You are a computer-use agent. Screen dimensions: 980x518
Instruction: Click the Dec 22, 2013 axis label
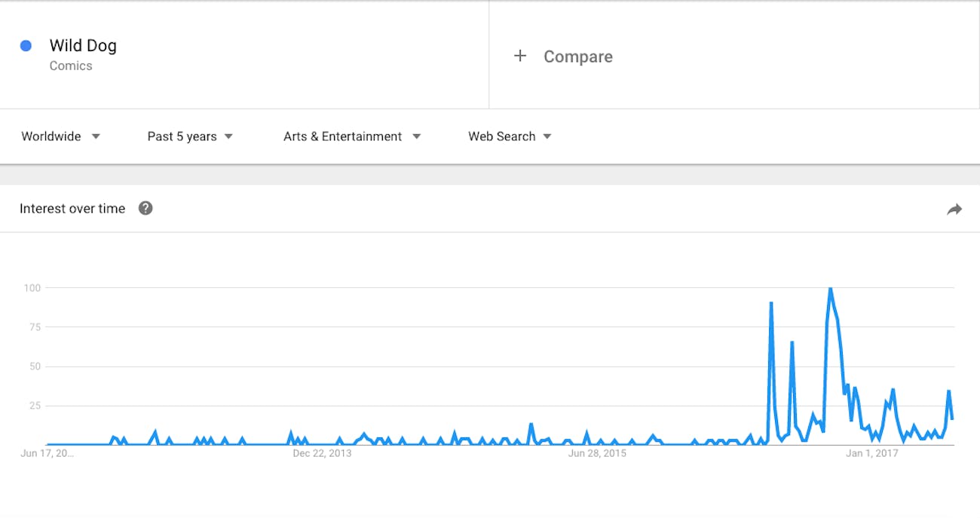click(x=322, y=453)
